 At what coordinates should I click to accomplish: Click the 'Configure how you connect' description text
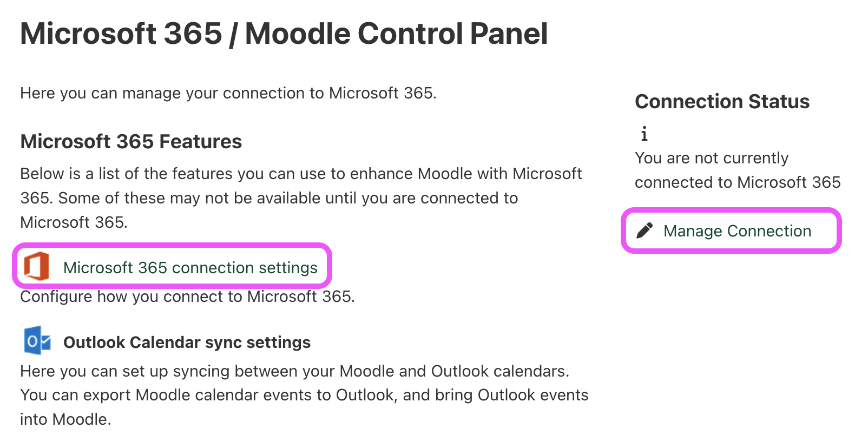coord(187,297)
